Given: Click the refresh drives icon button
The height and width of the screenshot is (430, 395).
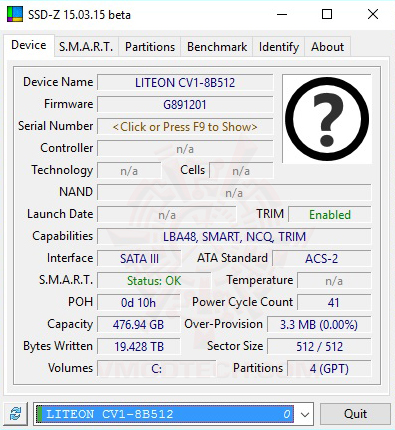Looking at the screenshot, I should pos(15,414).
